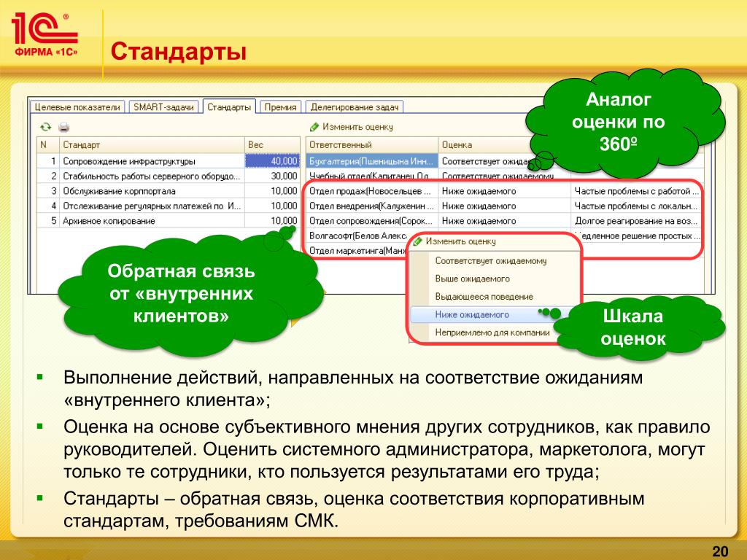Select row Отслеживание регулярных платежей
Screen dimensions: 747x560
click(169, 206)
